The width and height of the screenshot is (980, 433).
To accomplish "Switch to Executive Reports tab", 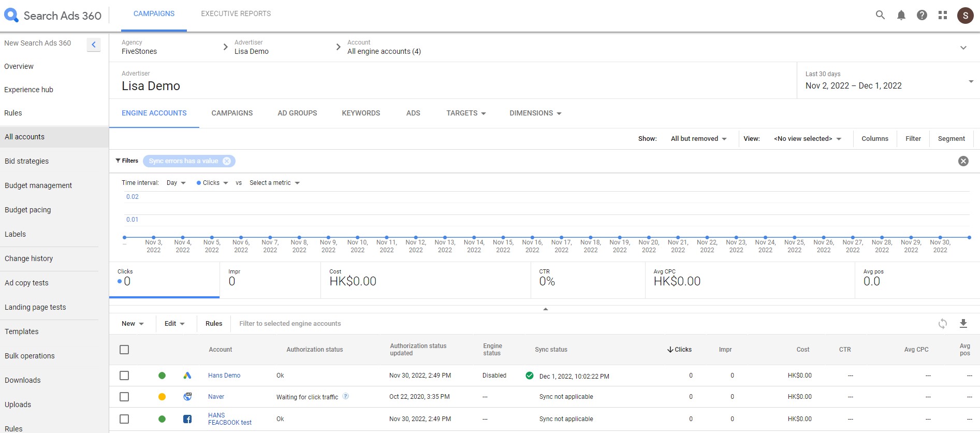I will coord(236,14).
